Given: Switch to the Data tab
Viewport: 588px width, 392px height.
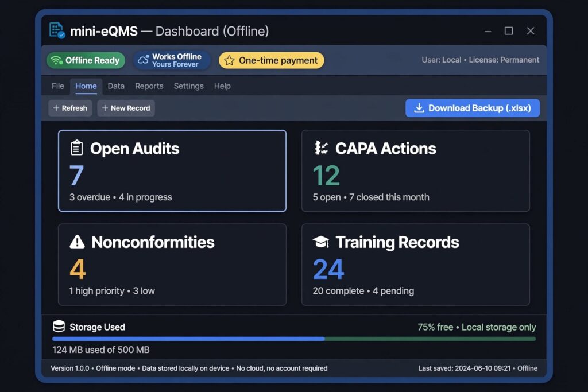Looking at the screenshot, I should pyautogui.click(x=116, y=86).
